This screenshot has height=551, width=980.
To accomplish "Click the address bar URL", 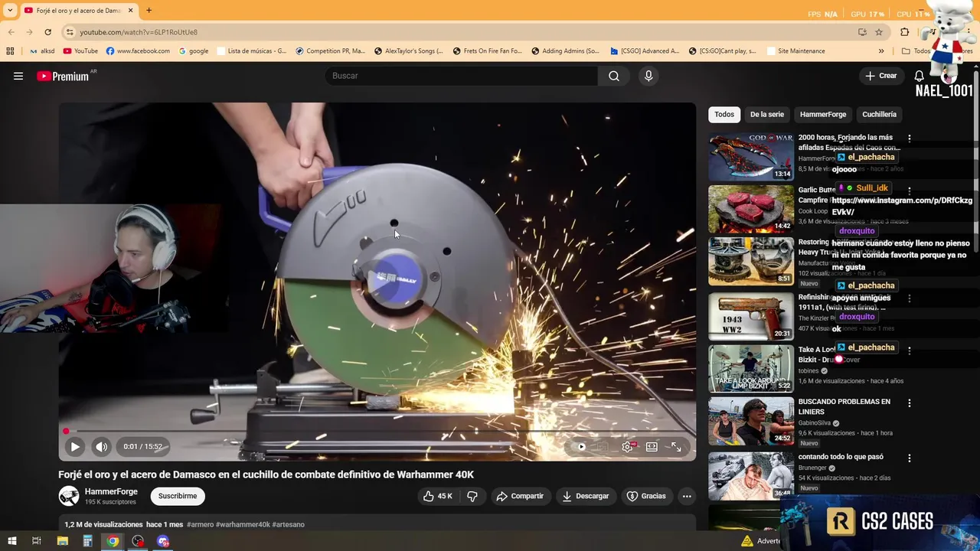I will 139,32.
